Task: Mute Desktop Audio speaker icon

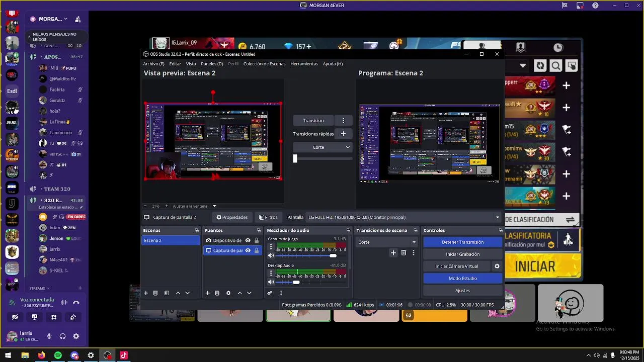Action: tap(271, 282)
